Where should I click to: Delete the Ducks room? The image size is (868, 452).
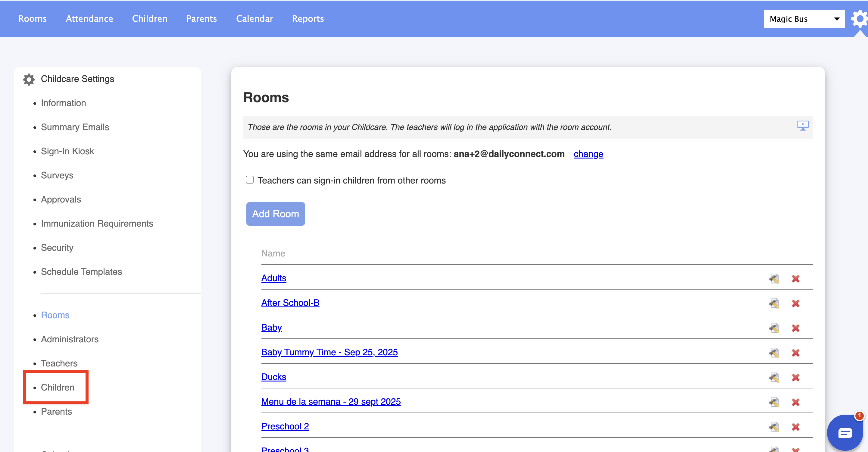point(795,378)
